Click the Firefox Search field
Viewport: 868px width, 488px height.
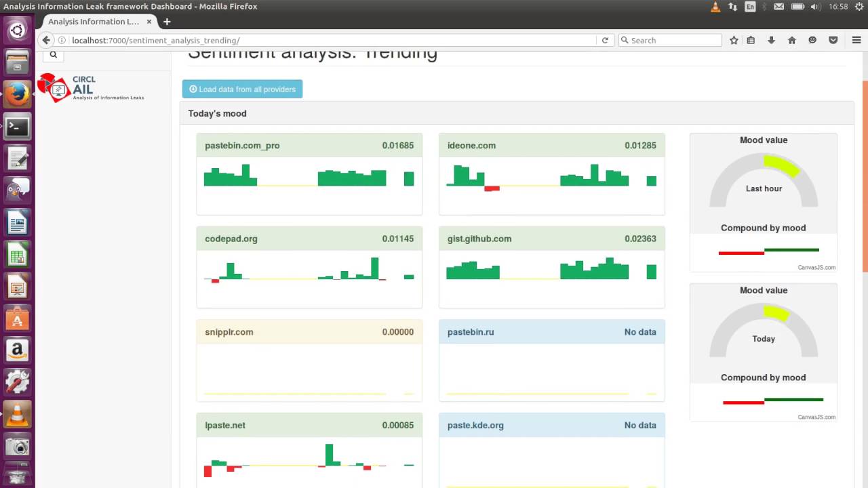(x=670, y=40)
